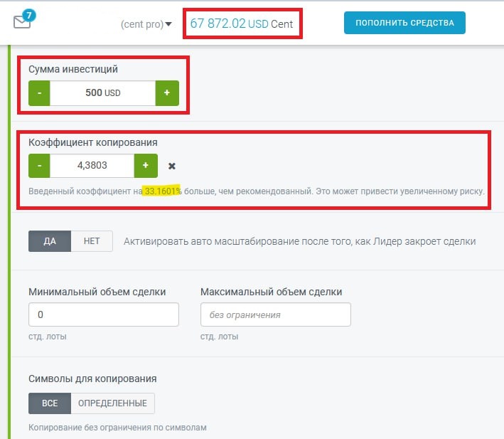Select ДА for auto scaling
Screen dimensions: 504x439
coord(50,241)
